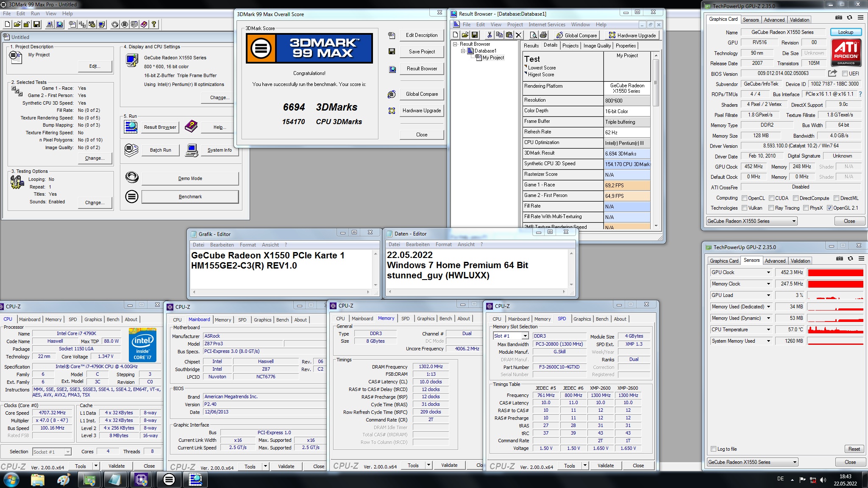Viewport: 868px width, 488px height.
Task: Open Run menu in 3DMark 99 Max Pro
Action: (35, 14)
